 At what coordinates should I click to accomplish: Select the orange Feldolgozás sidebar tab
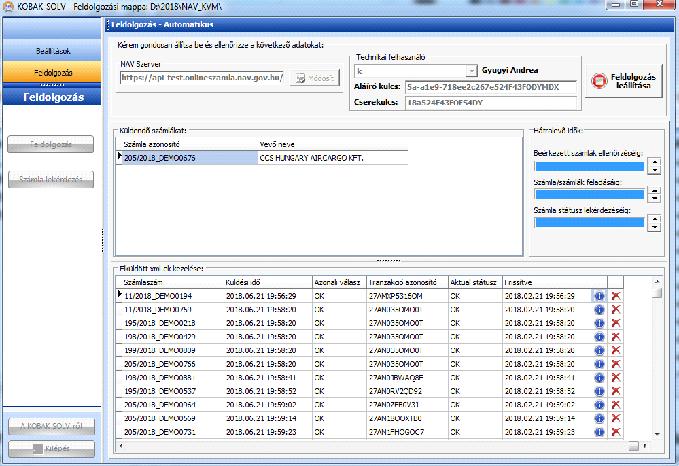pyautogui.click(x=52, y=72)
